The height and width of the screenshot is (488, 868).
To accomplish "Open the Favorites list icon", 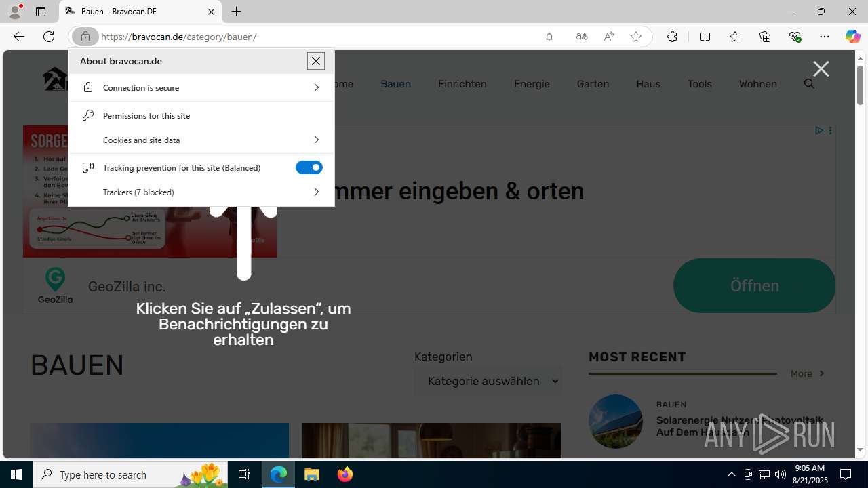I will click(735, 37).
